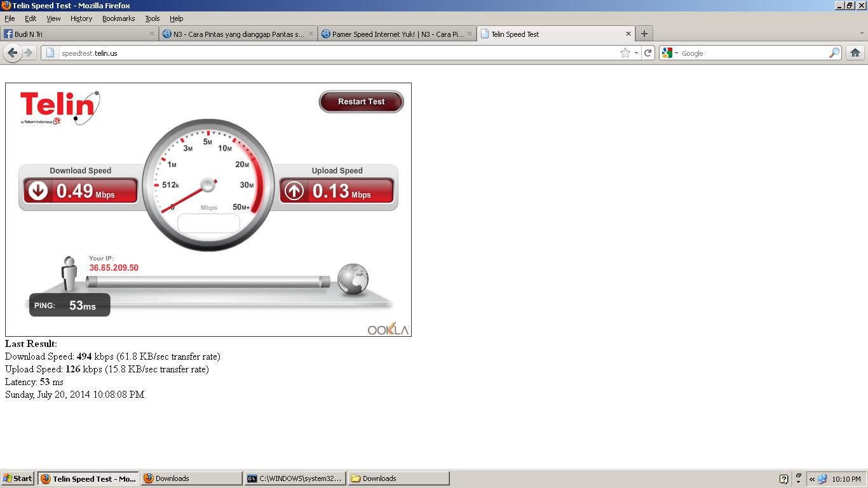The width and height of the screenshot is (868, 488).
Task: Click the upload arrow icon
Action: tap(294, 191)
